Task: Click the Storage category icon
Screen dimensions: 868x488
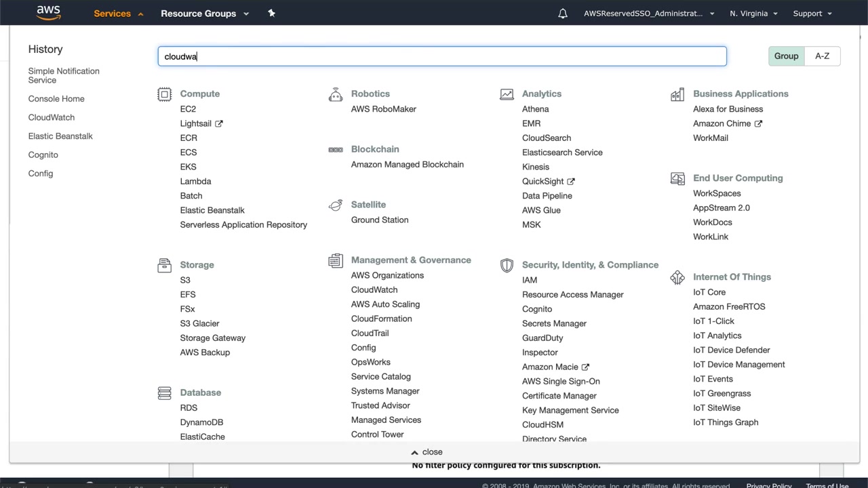Action: pyautogui.click(x=164, y=265)
